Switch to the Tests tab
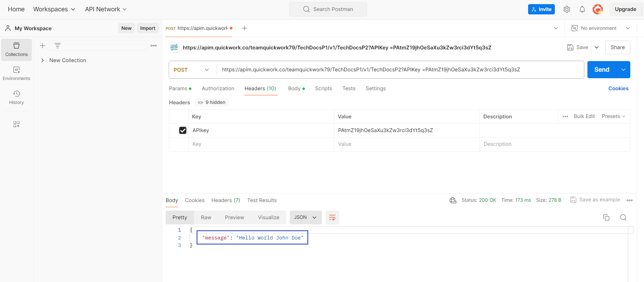This screenshot has height=282, width=644. pyautogui.click(x=349, y=89)
